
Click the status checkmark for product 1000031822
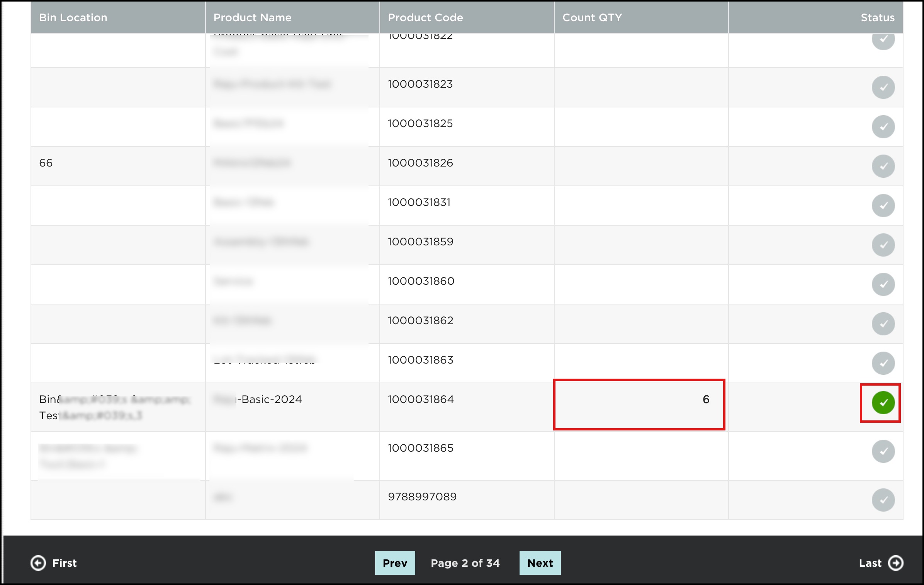883,40
